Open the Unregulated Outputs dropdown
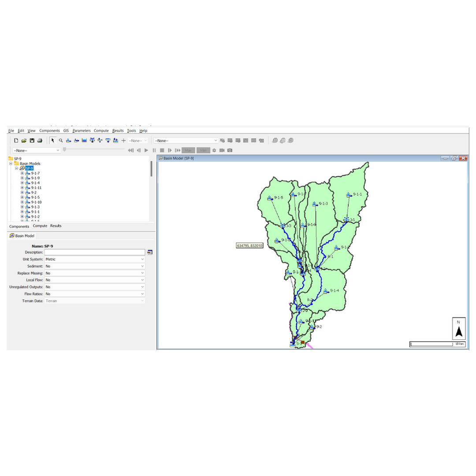Image resolution: width=476 pixels, height=476 pixels. click(95, 287)
